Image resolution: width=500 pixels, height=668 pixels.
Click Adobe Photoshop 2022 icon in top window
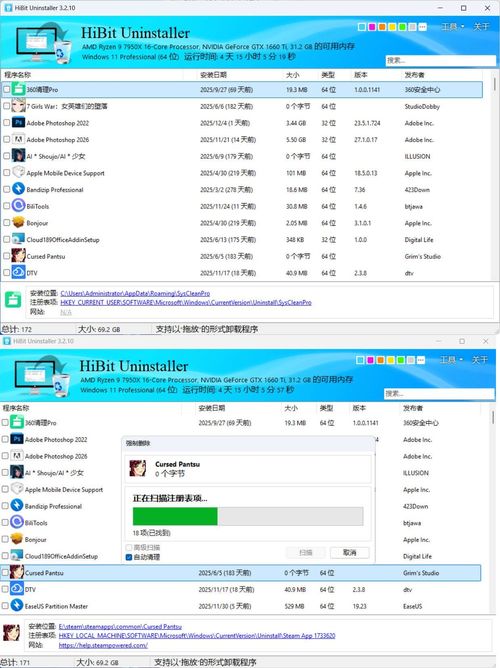click(18, 123)
